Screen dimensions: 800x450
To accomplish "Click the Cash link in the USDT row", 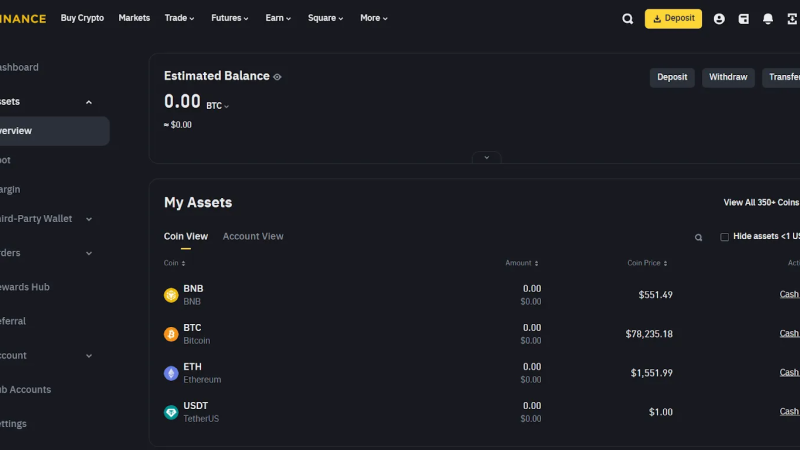I will (x=789, y=411).
